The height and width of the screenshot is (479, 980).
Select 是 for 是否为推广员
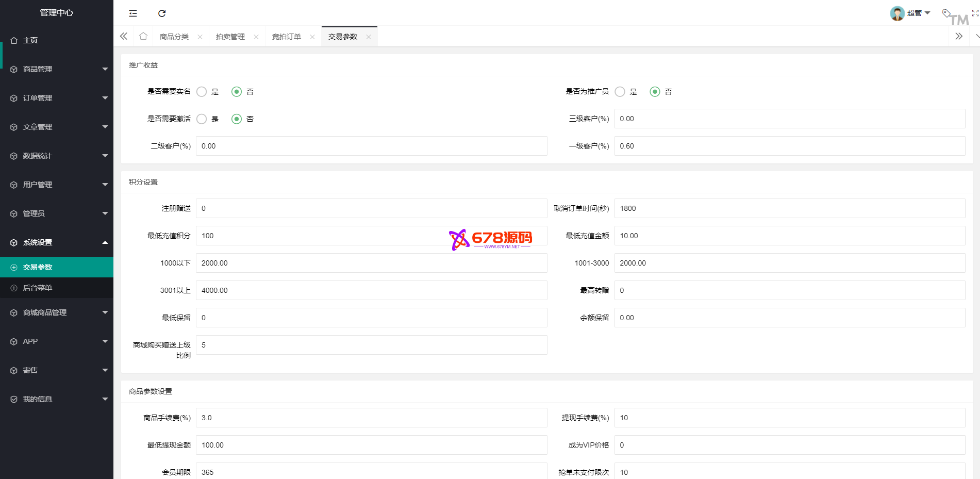(620, 92)
